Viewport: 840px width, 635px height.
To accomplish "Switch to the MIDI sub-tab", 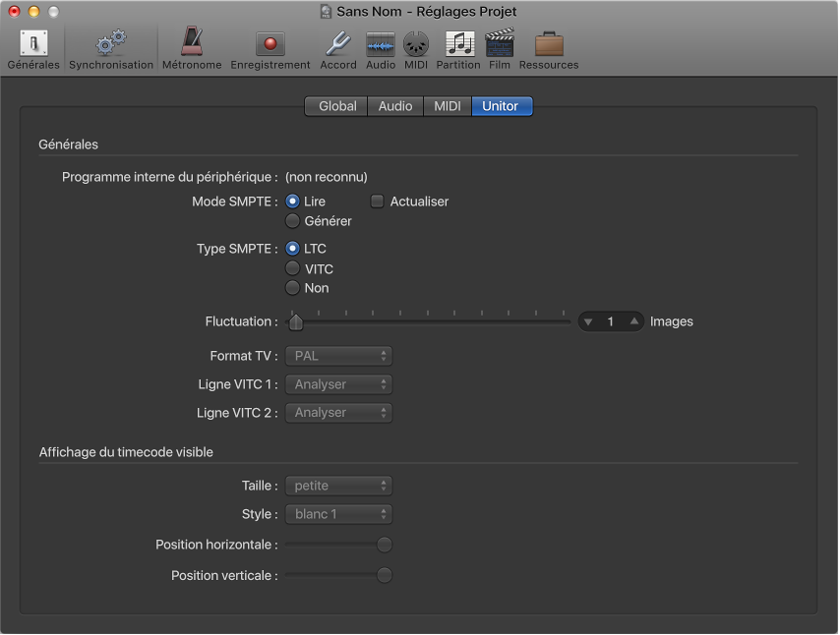I will coord(447,106).
